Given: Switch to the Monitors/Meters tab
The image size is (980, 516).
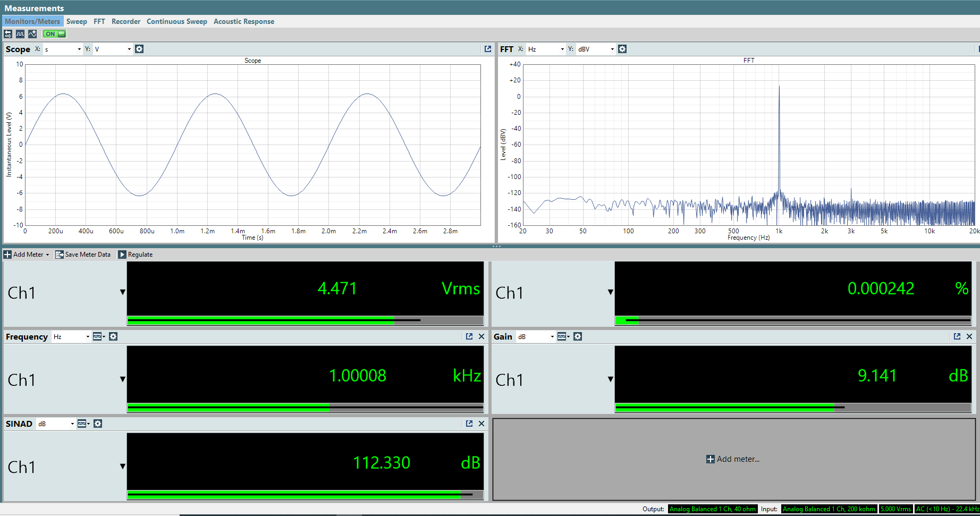Looking at the screenshot, I should click(32, 21).
